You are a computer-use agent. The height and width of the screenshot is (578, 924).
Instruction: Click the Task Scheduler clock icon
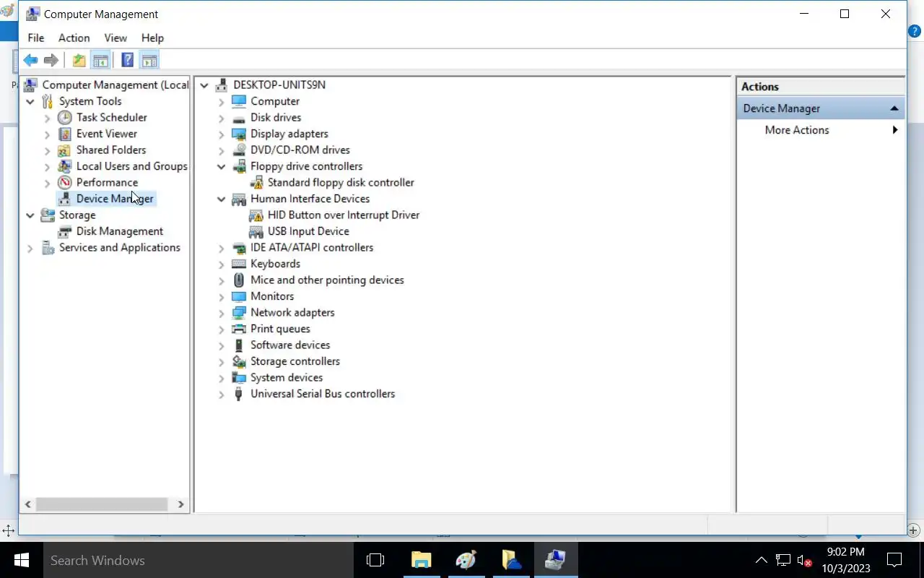coord(65,117)
